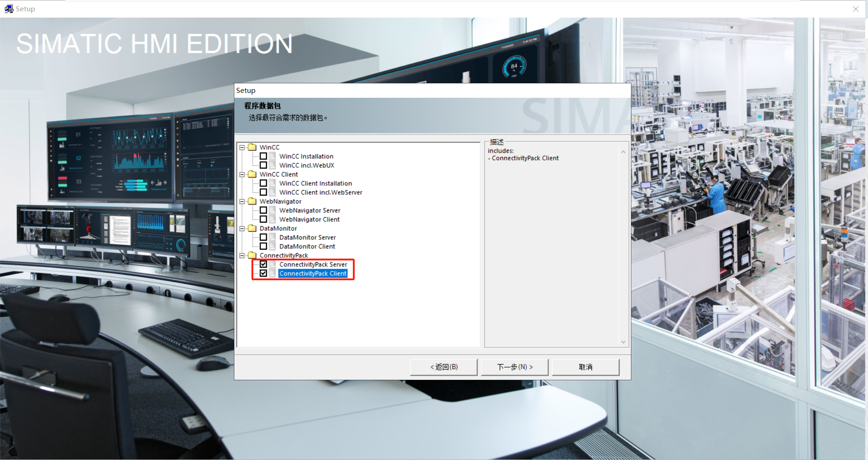Click the WinCC folder icon
Image resolution: width=868 pixels, height=460 pixels.
[x=252, y=147]
